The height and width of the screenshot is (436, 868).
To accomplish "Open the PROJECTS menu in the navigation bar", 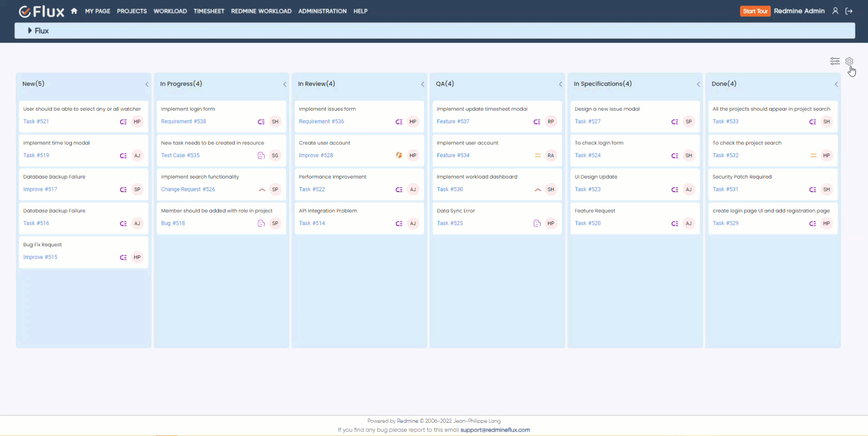I will click(x=132, y=11).
